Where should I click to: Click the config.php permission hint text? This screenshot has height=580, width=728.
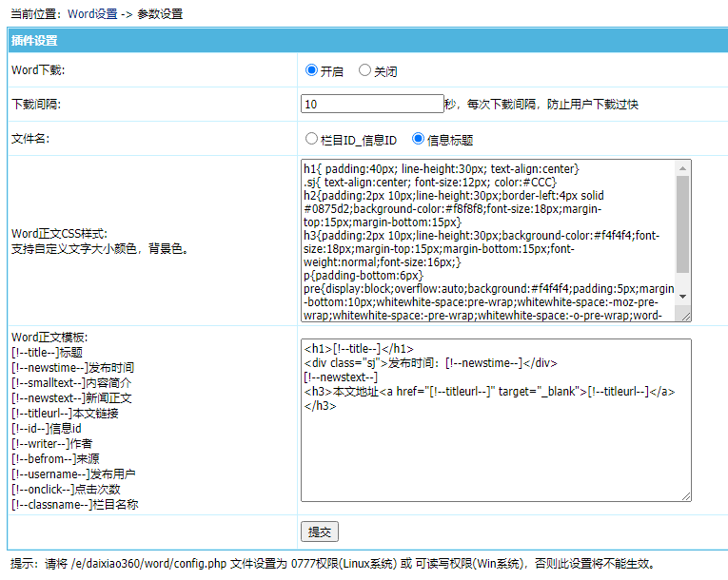coord(332,564)
